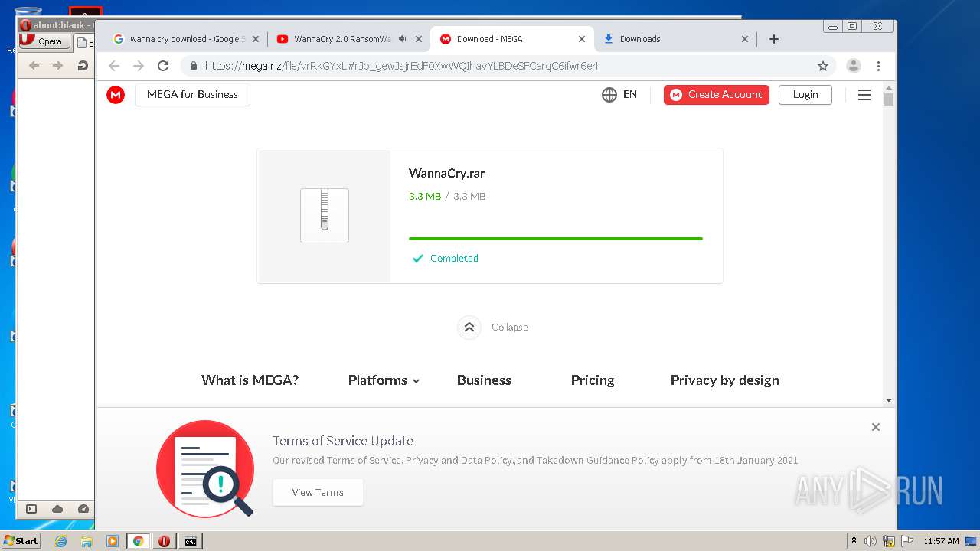Image resolution: width=980 pixels, height=551 pixels.
Task: Toggle Opera panel icon in status bar
Action: coord(31,509)
